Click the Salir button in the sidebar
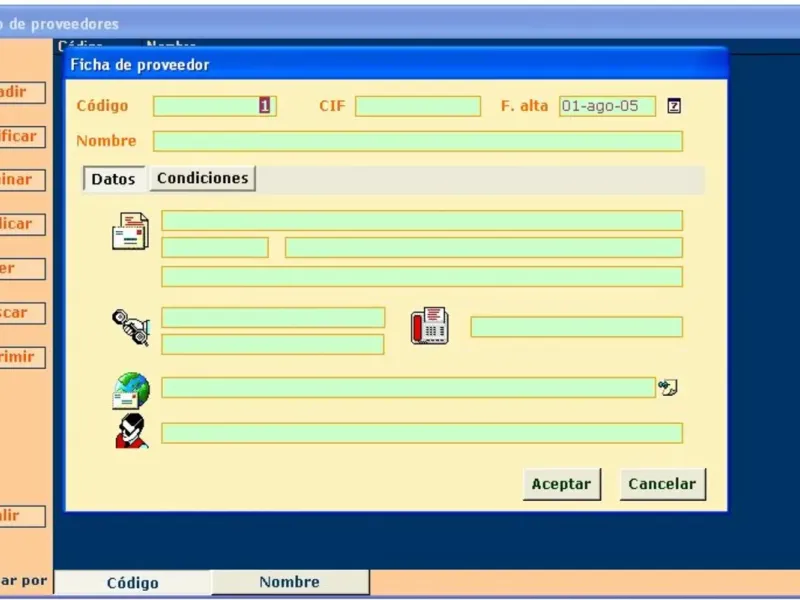Screen dimensions: 800x600 point(22,516)
